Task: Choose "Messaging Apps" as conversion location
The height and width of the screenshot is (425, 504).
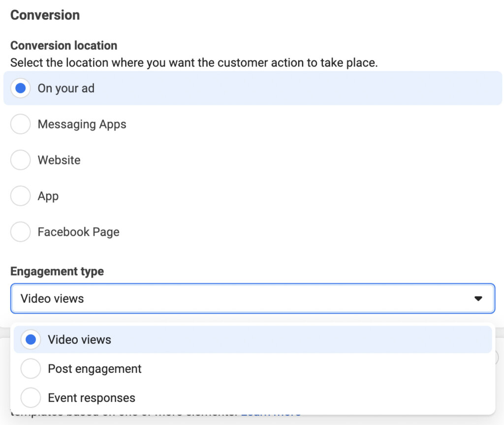Action: pos(82,124)
